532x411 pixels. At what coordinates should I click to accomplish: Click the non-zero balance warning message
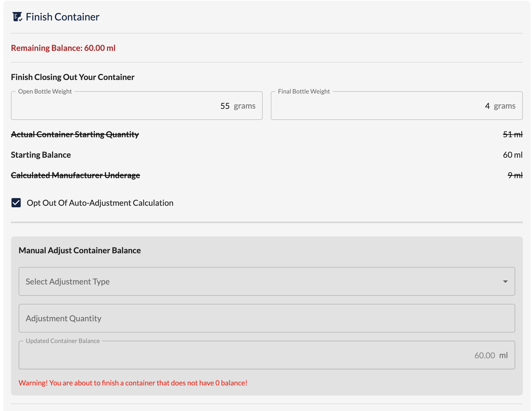[133, 383]
